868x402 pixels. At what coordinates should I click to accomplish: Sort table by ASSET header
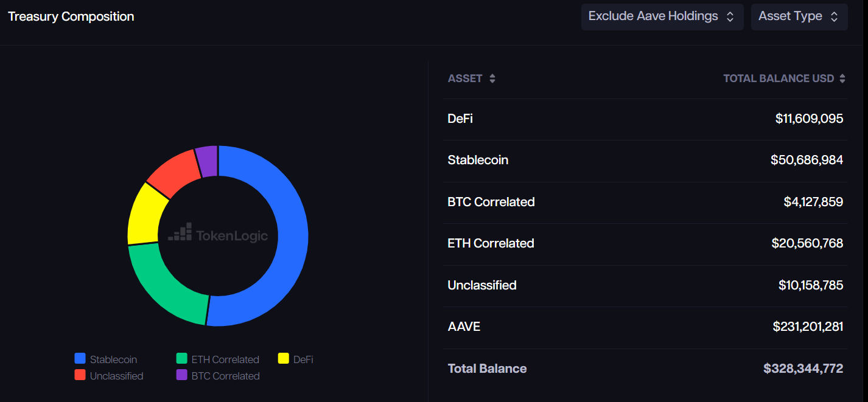[465, 78]
